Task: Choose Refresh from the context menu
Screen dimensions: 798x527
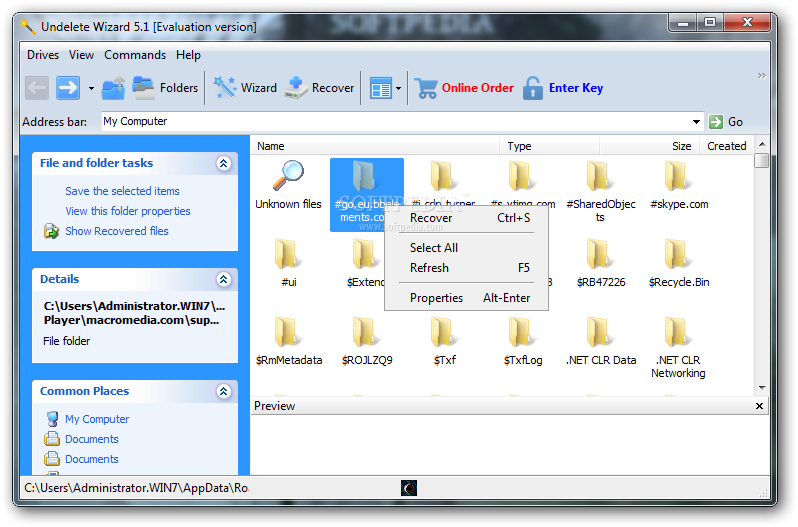Action: [466, 268]
